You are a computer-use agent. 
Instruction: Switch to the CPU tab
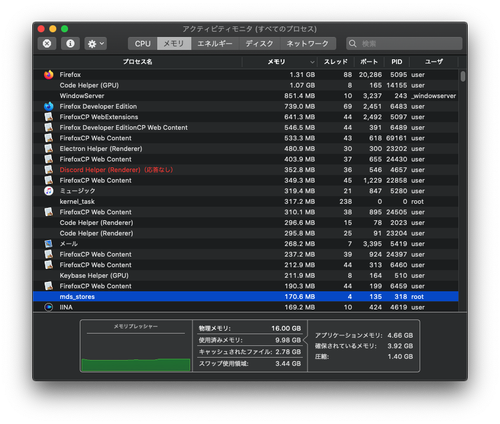pos(143,44)
